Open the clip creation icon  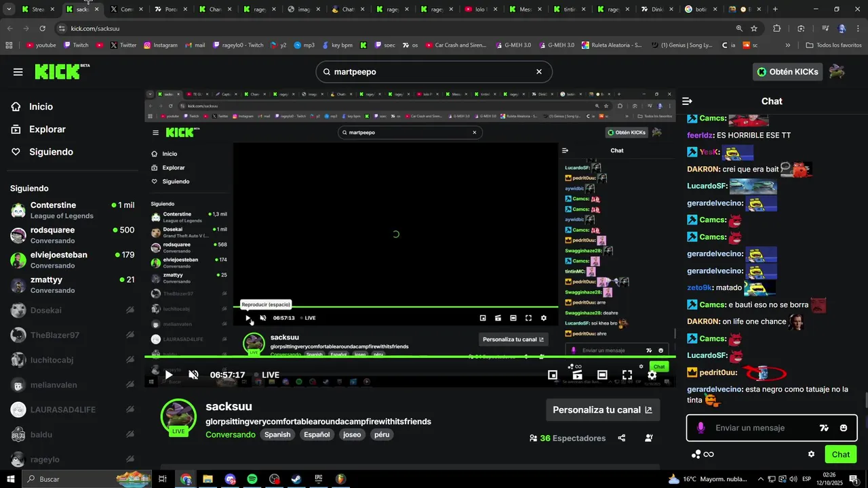(578, 375)
